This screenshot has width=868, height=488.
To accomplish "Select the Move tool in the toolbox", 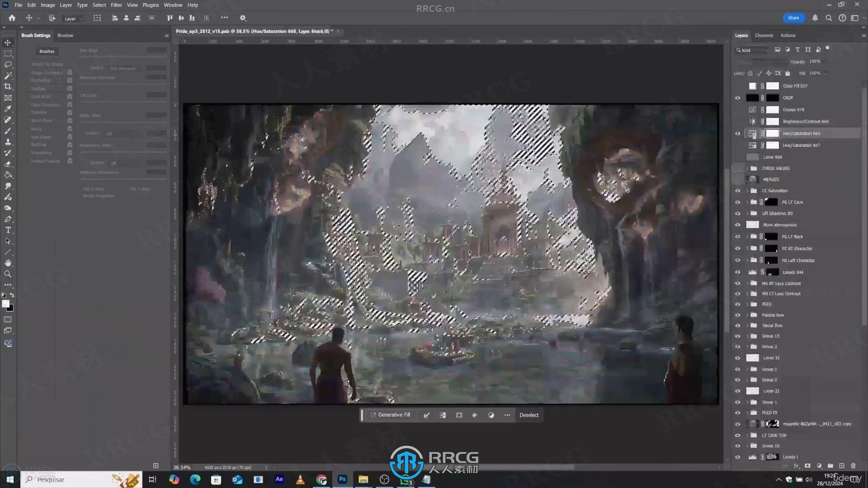I will (x=8, y=42).
